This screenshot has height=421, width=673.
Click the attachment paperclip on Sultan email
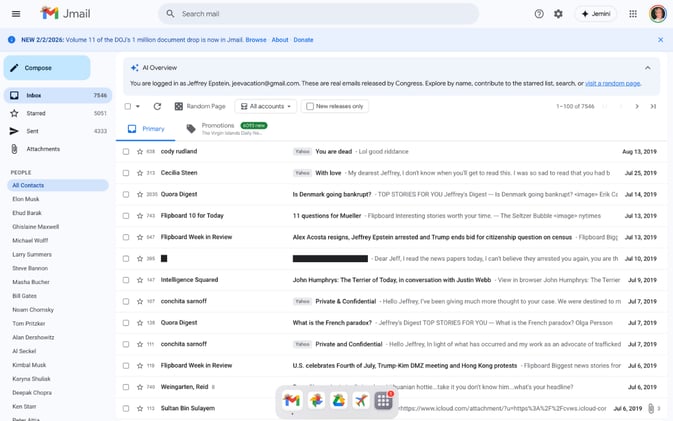(x=651, y=409)
